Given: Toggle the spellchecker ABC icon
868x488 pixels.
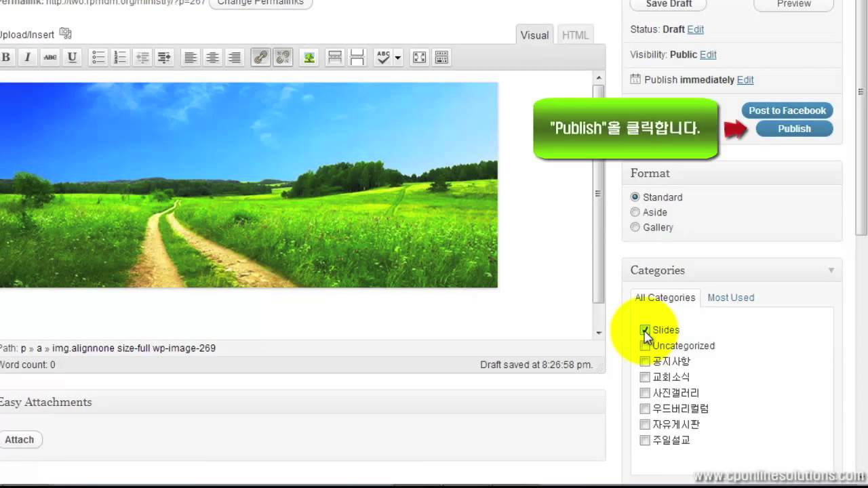Looking at the screenshot, I should (x=384, y=58).
